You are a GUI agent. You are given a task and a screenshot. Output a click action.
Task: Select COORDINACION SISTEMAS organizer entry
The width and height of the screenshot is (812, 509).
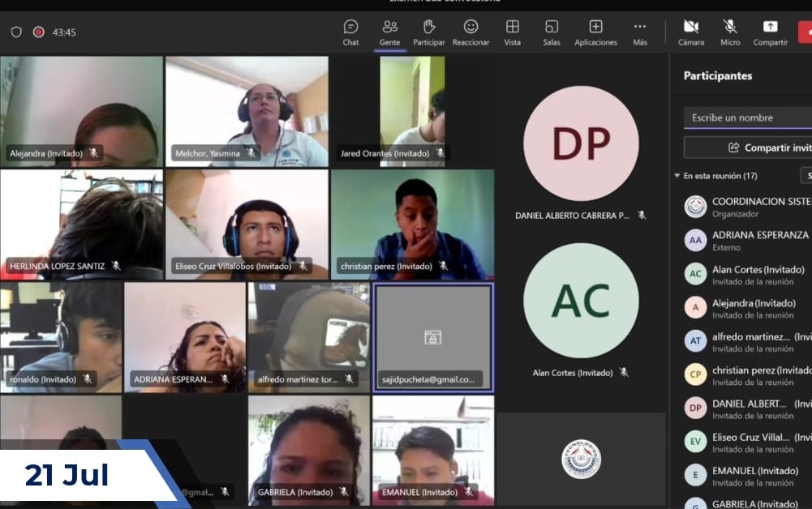coord(747,207)
